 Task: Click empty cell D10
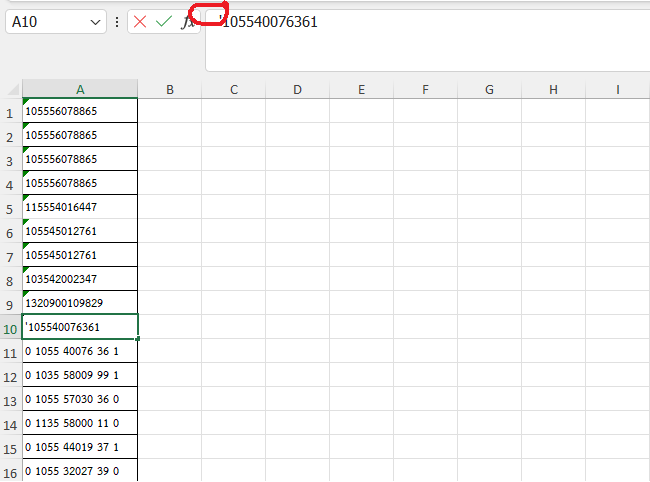point(298,327)
